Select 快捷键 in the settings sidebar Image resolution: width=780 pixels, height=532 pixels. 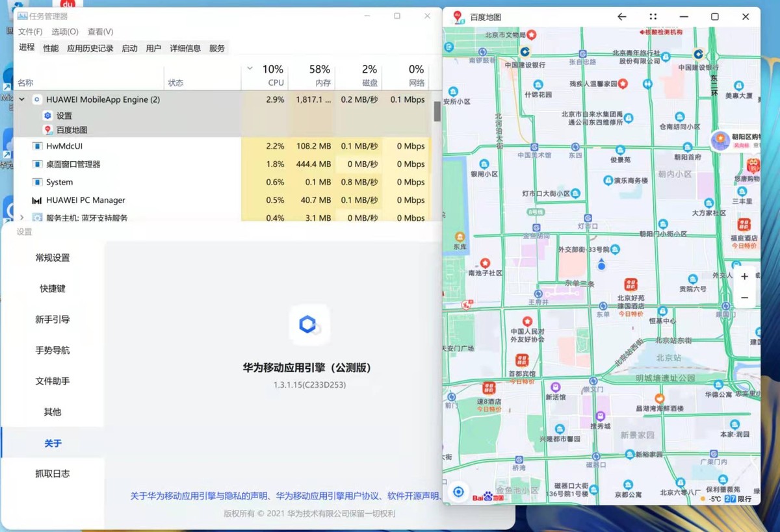tap(53, 288)
